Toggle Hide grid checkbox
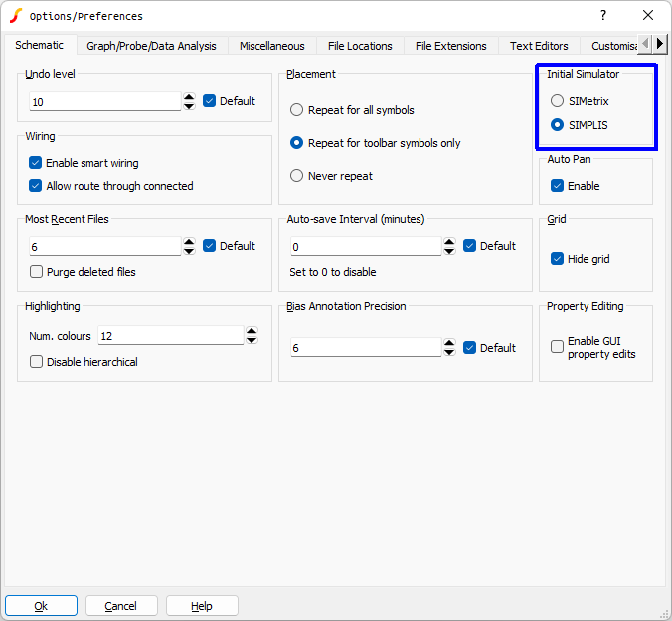This screenshot has height=621, width=672. 558,259
